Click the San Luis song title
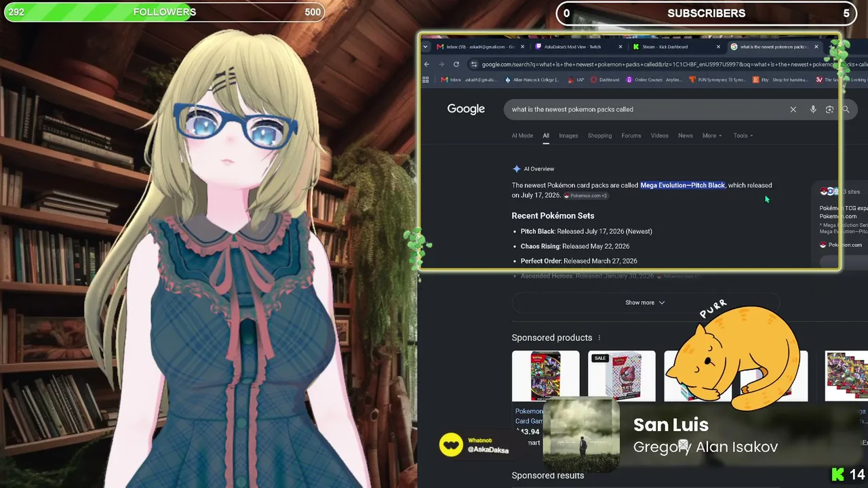The image size is (868, 488). 671,425
